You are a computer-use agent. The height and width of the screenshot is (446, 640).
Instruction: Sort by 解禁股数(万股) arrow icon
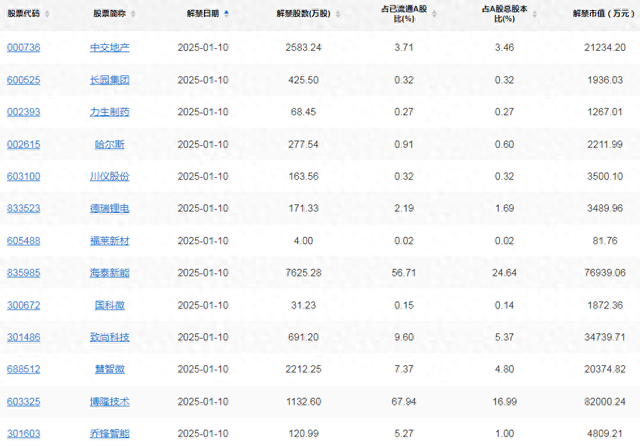point(338,14)
